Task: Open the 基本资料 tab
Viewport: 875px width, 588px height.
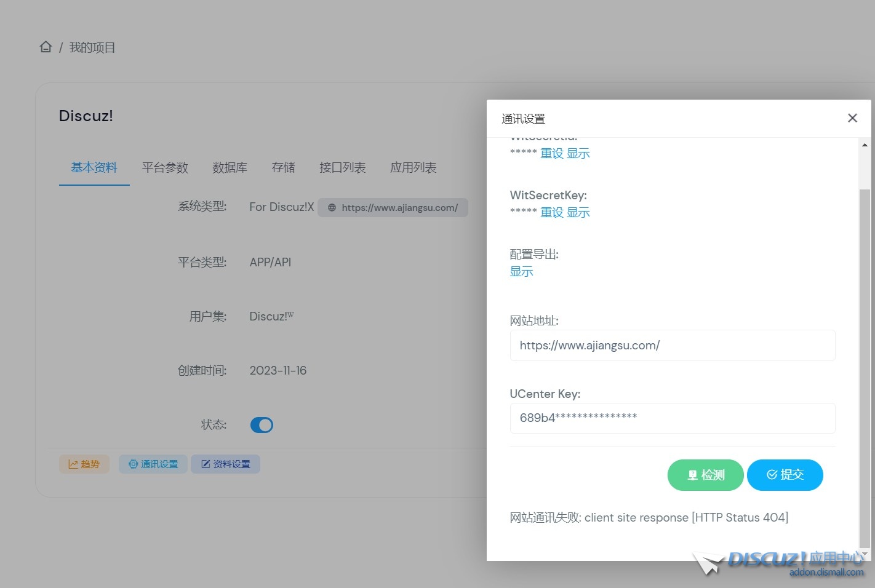Action: coord(94,167)
